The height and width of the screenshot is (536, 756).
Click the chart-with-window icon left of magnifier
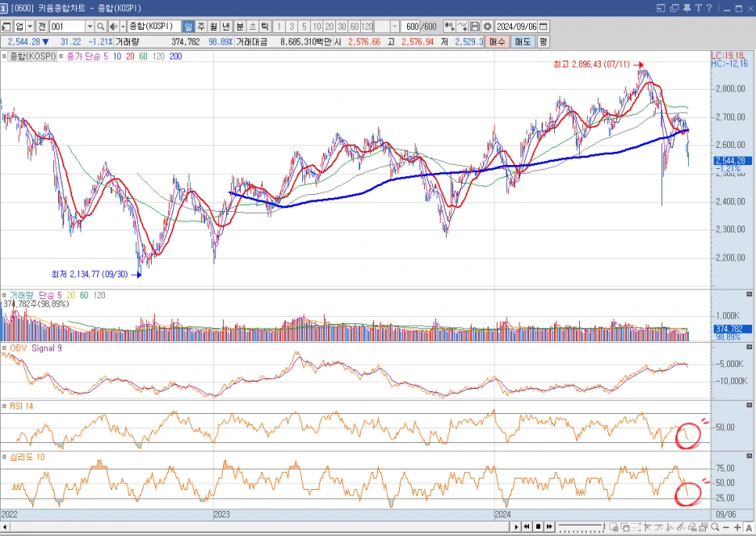(x=704, y=527)
